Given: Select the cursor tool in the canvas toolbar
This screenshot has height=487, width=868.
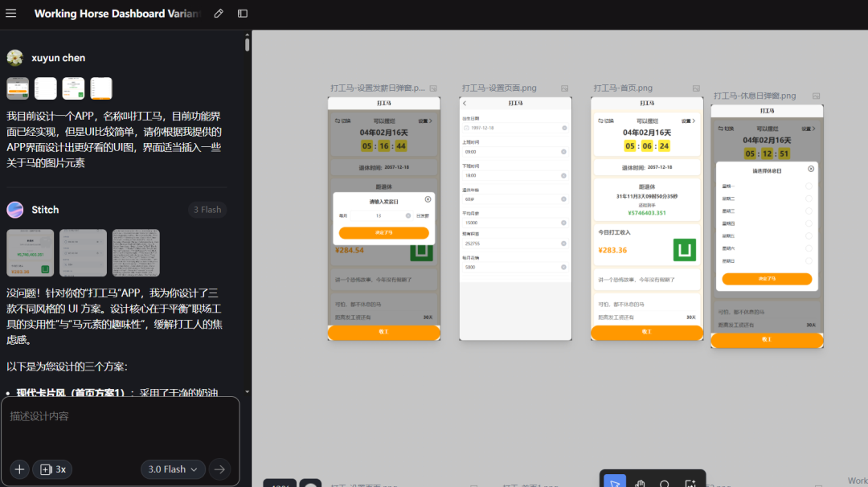Looking at the screenshot, I should coord(614,482).
